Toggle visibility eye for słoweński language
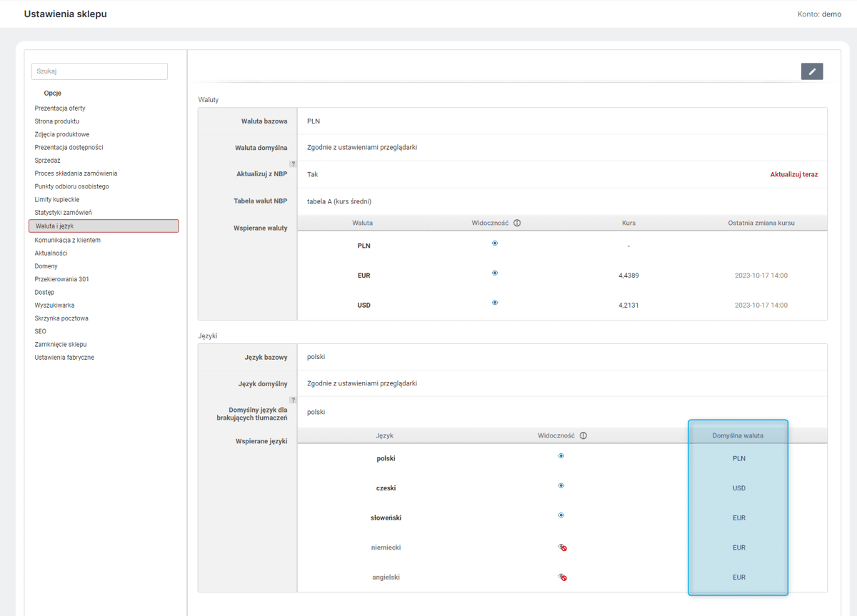Screen dimensions: 857x616 pos(561,515)
